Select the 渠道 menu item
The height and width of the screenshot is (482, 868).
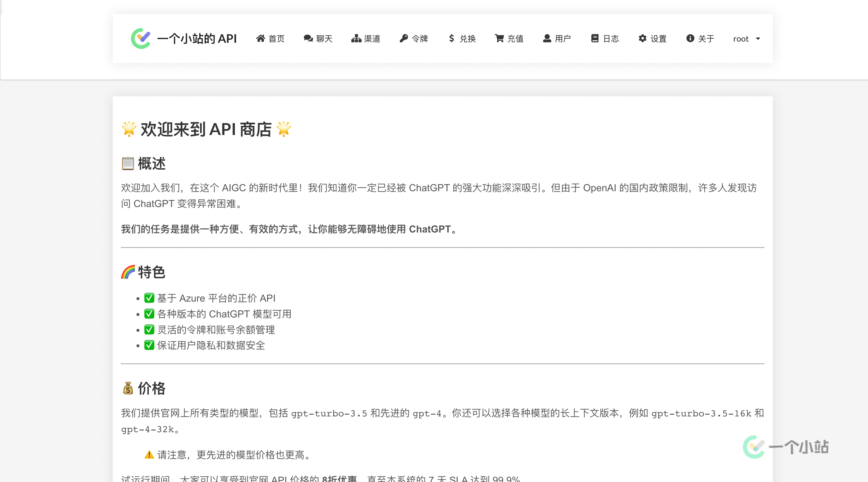[x=372, y=38]
